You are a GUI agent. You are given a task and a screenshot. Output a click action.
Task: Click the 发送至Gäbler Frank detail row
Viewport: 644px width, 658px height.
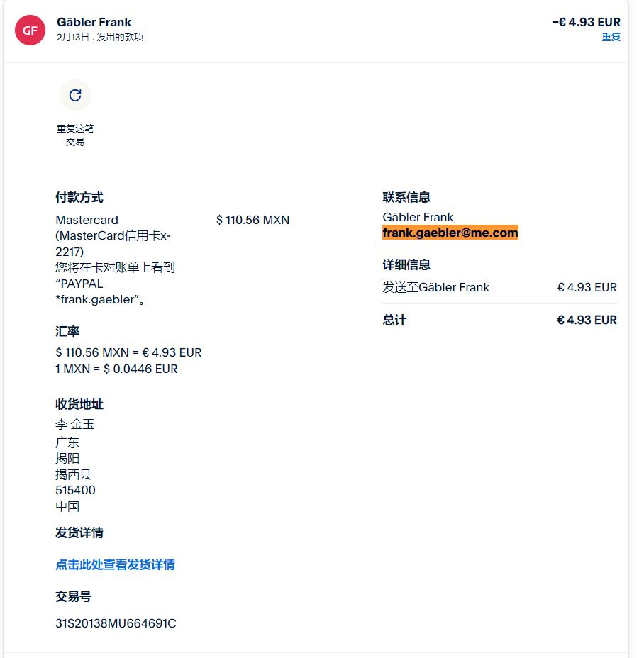point(436,287)
